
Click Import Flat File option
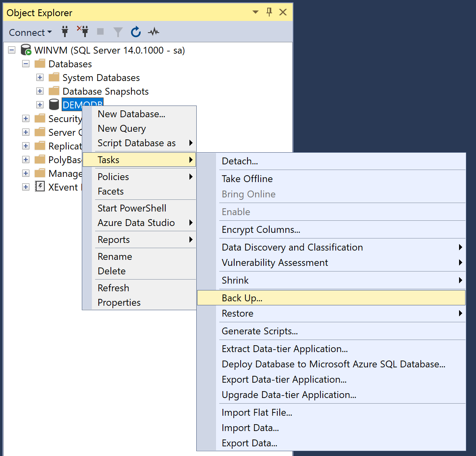[257, 412]
